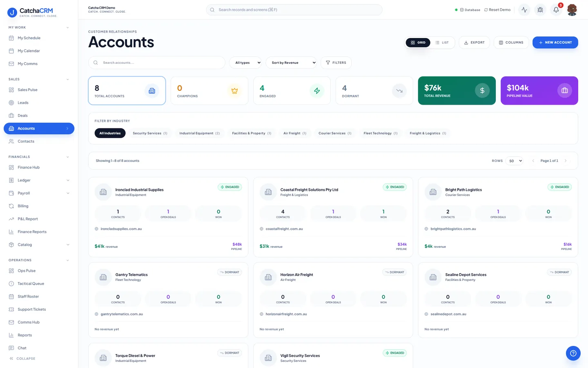Click Vigil Security Services building icon
Image resolution: width=588 pixels, height=368 pixels.
click(x=268, y=358)
